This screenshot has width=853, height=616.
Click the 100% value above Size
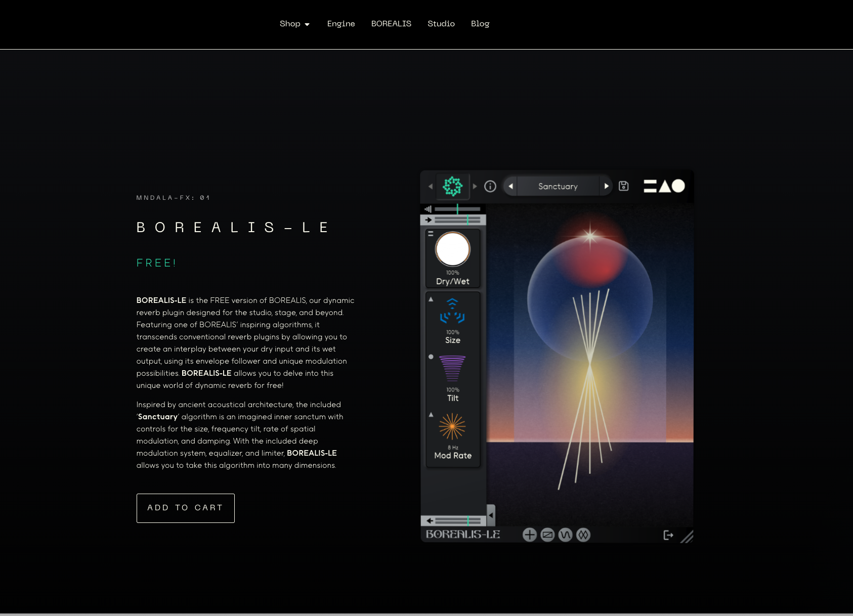(453, 332)
